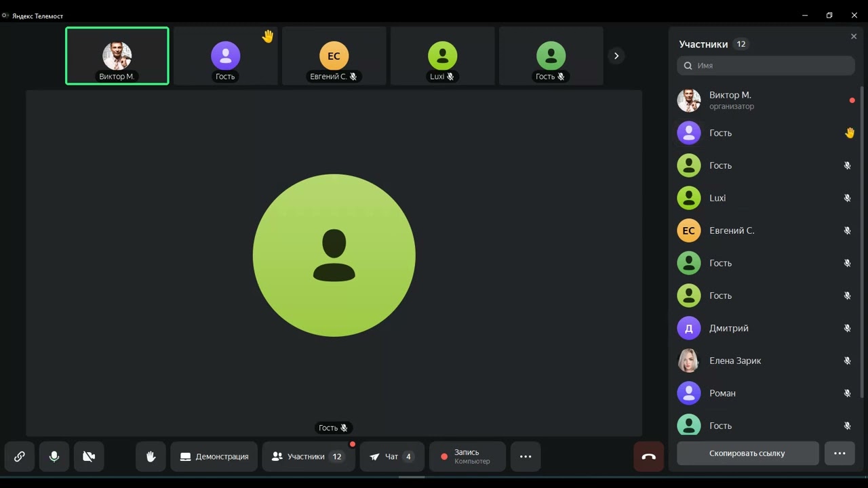Click Luxi avatar in participants list

point(689,198)
